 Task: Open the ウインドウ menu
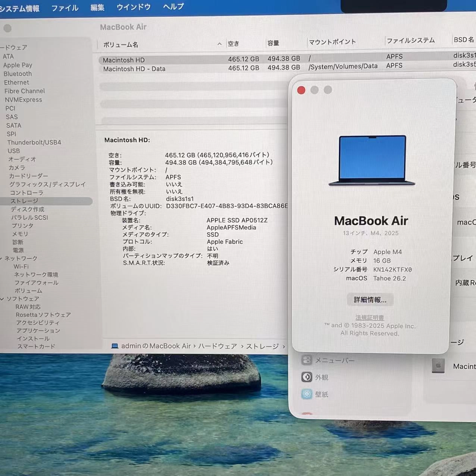click(x=133, y=7)
